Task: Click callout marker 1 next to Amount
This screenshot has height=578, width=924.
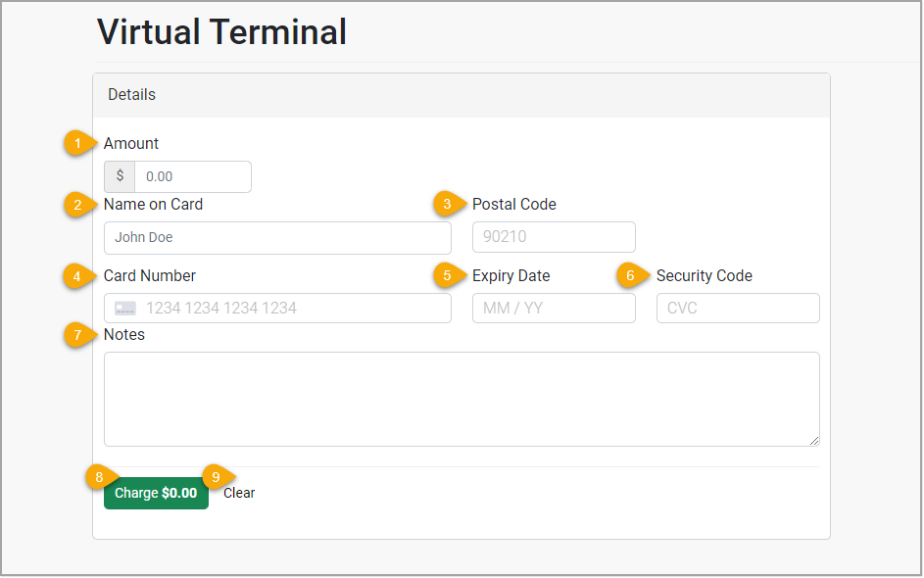Action: (76, 143)
